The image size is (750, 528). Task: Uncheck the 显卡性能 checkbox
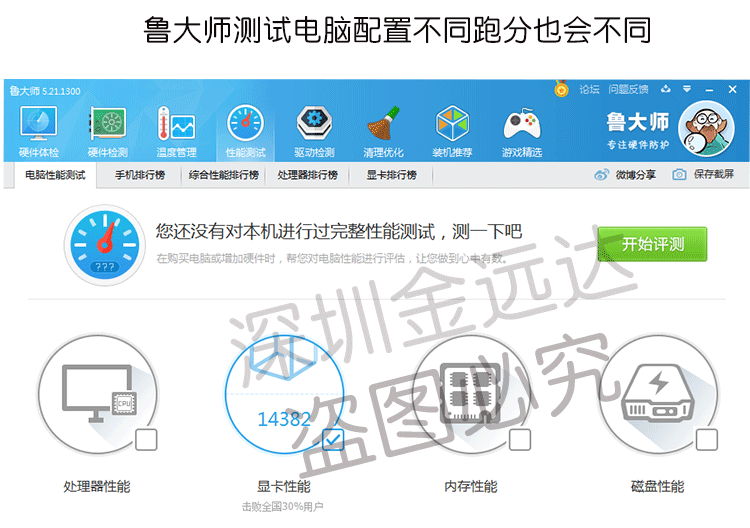coord(333,440)
